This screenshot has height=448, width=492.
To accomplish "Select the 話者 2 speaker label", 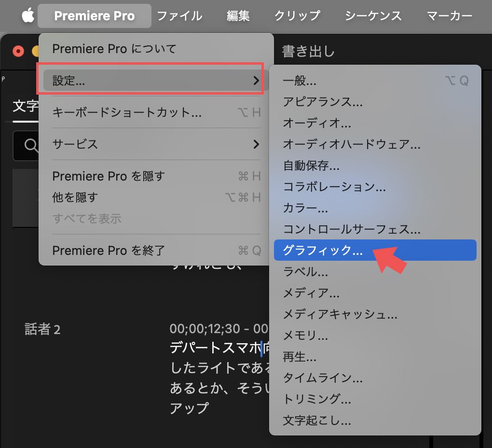I will [42, 329].
